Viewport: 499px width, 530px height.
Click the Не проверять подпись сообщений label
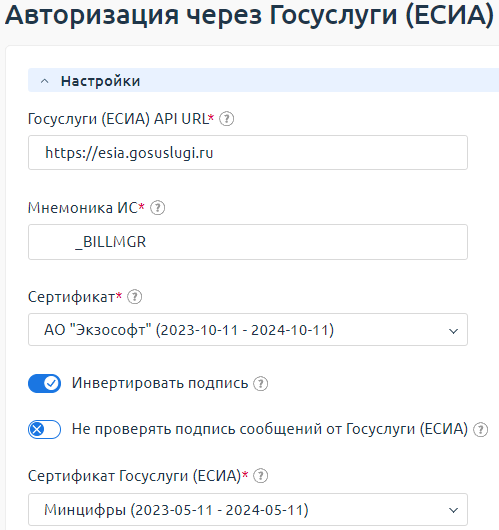[x=270, y=429]
